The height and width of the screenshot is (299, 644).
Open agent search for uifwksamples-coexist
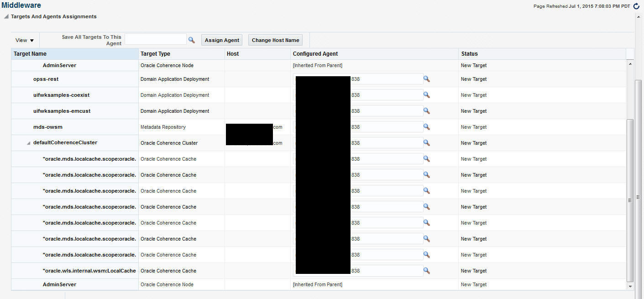[x=426, y=94]
